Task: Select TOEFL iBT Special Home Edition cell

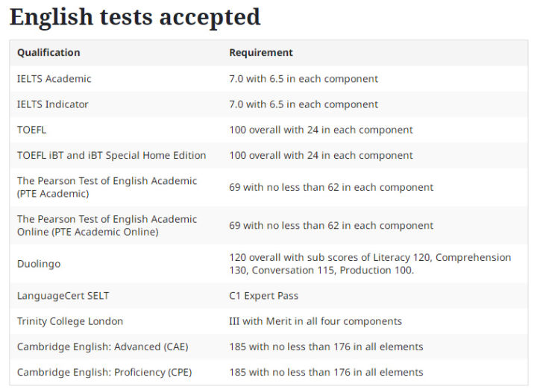Action: pos(112,155)
